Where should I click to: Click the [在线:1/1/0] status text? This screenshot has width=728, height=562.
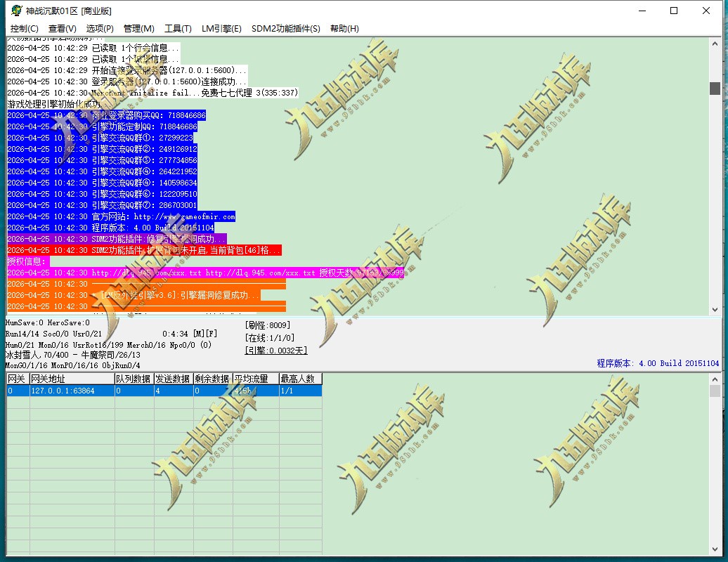click(270, 338)
